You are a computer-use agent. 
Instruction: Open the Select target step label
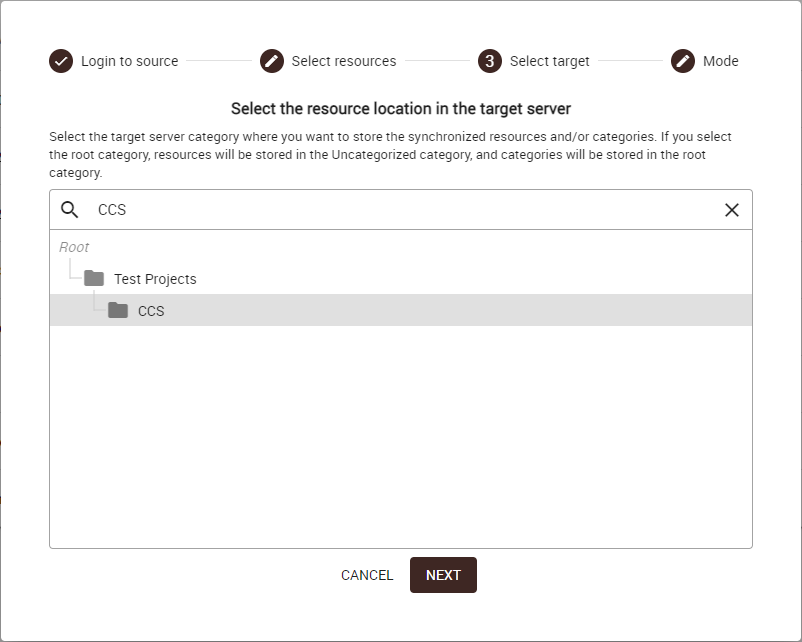click(549, 61)
